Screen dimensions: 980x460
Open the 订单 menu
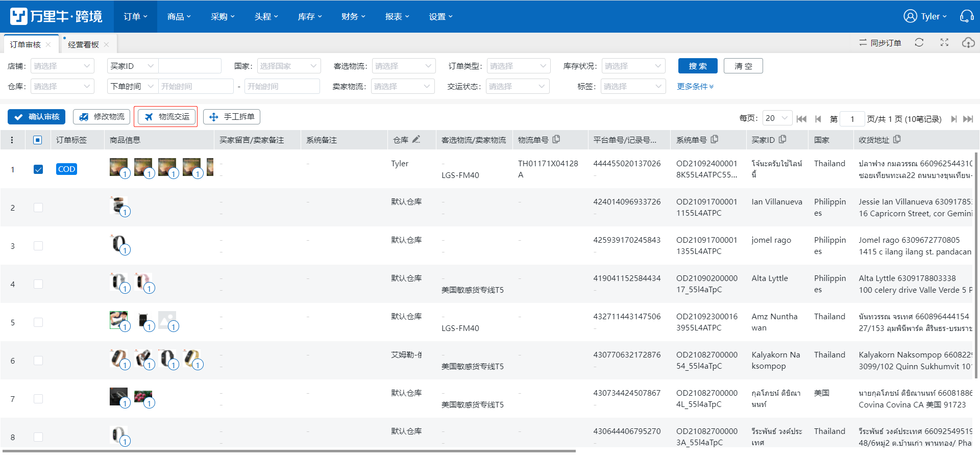point(135,16)
